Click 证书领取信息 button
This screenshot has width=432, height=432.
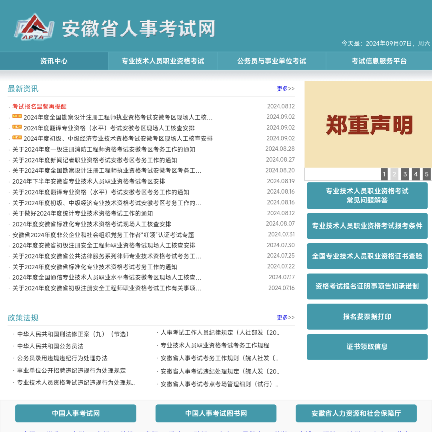pos(367,347)
